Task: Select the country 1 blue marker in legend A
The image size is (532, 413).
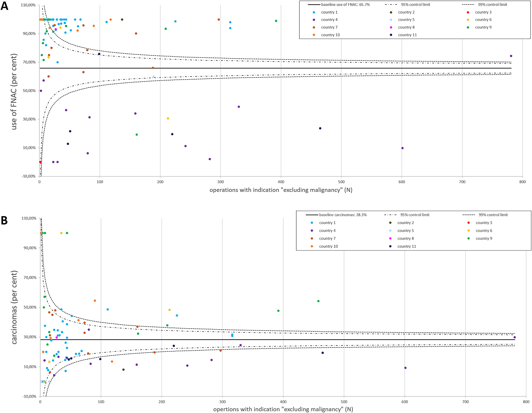Action: 313,12
